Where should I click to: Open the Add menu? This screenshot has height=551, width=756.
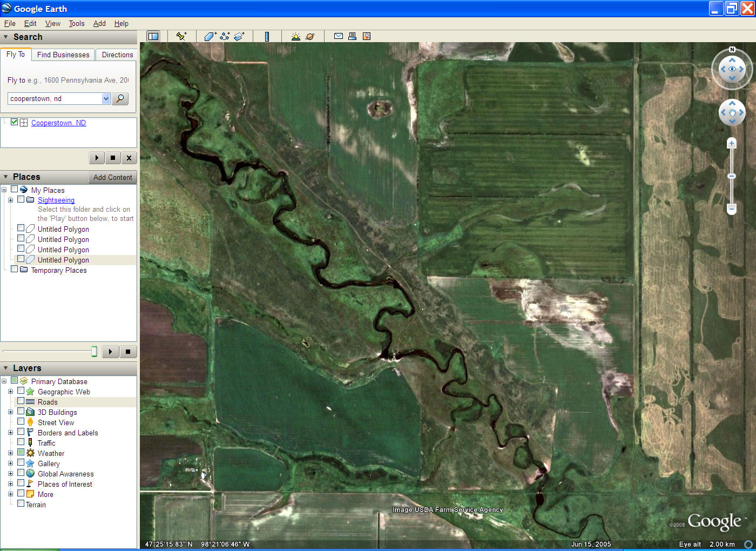point(99,23)
